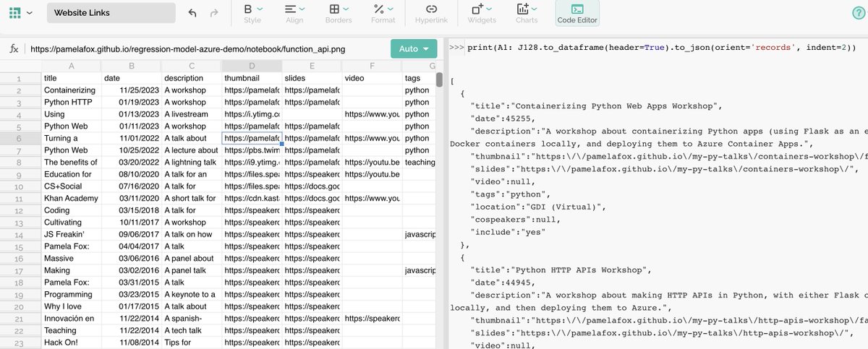Screen dimensions: 868x349
Task: Select the date cell 11/08/2014
Action: (x=132, y=342)
